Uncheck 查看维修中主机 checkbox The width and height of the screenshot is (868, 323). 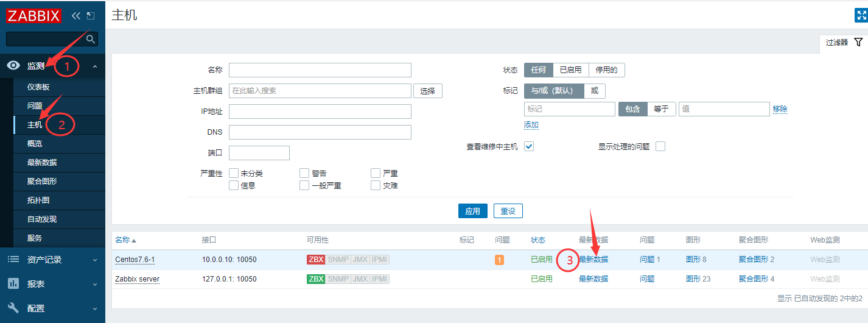pyautogui.click(x=529, y=146)
